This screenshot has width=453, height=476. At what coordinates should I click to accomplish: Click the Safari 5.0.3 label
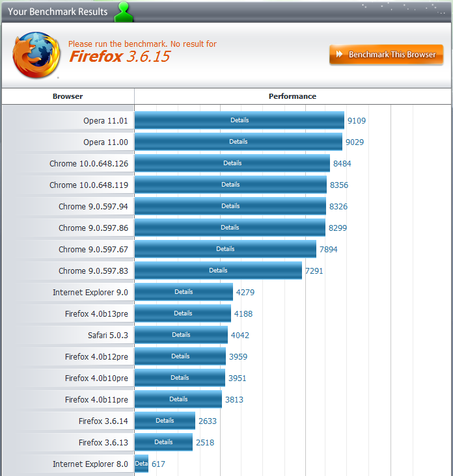[108, 336]
